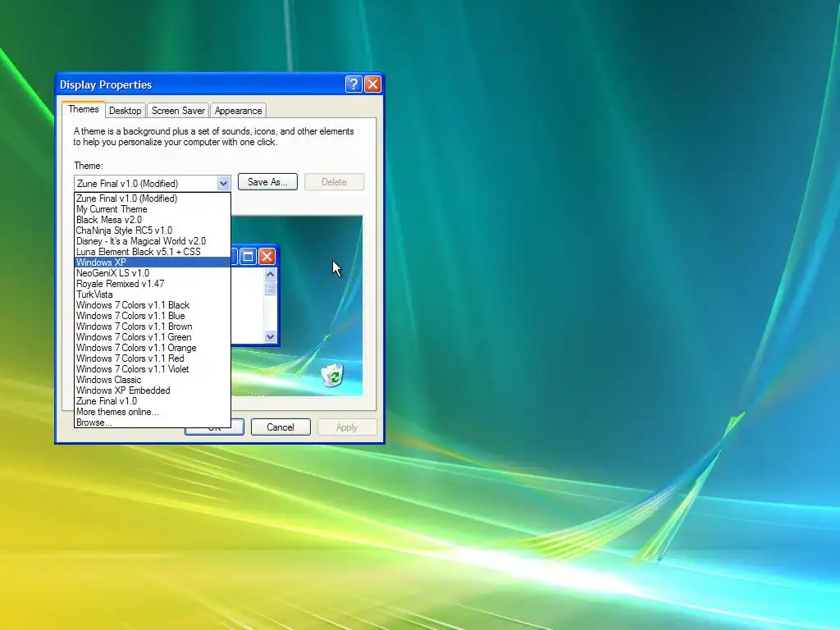This screenshot has width=840, height=630.
Task: Choose Disney - It's a Magical World v2.0
Action: [152, 241]
